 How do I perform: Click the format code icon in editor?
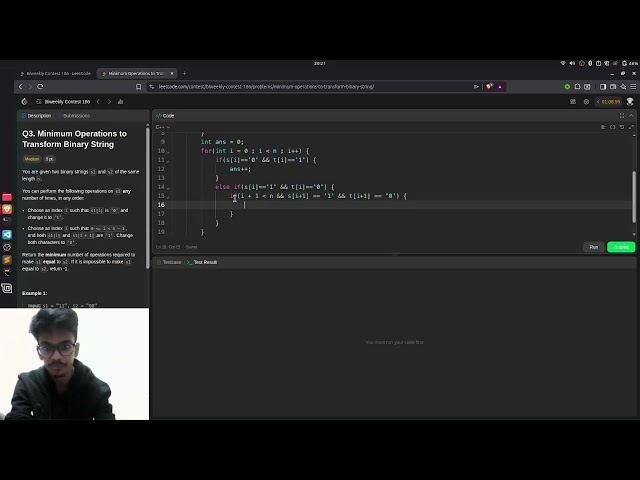tap(603, 127)
